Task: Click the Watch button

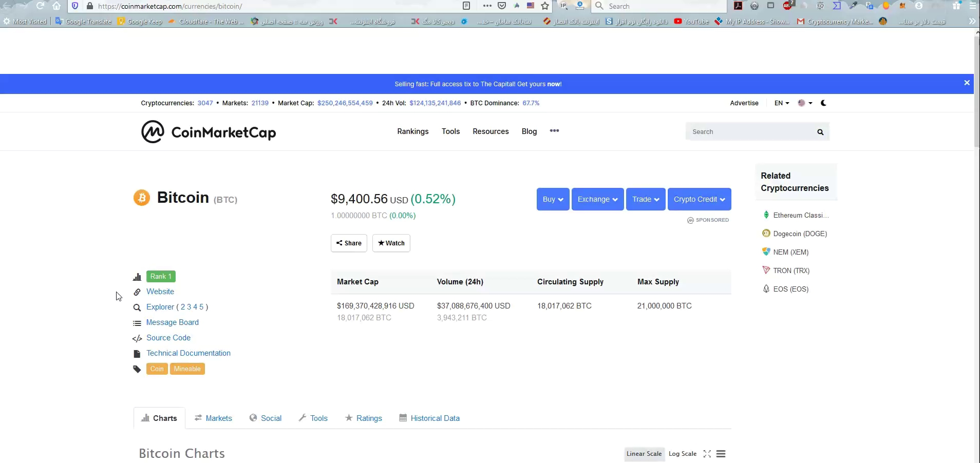Action: (391, 243)
